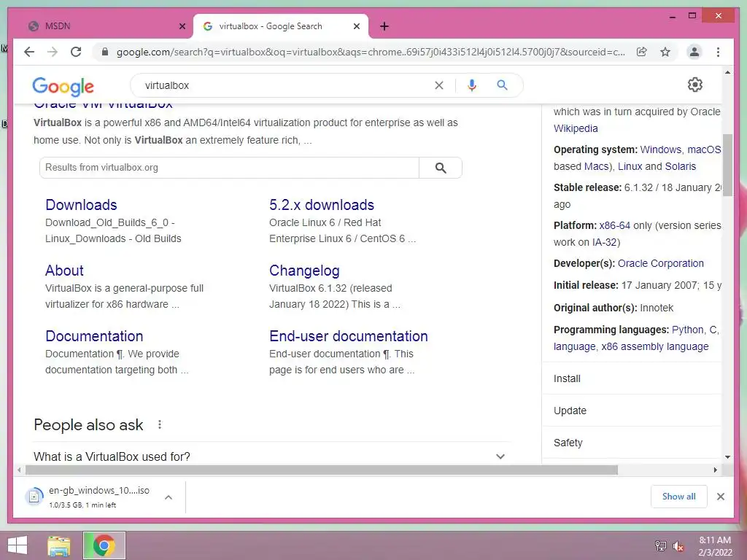Viewport: 747px width, 560px height.
Task: Open Oracle Corporation developer link
Action: pyautogui.click(x=660, y=263)
